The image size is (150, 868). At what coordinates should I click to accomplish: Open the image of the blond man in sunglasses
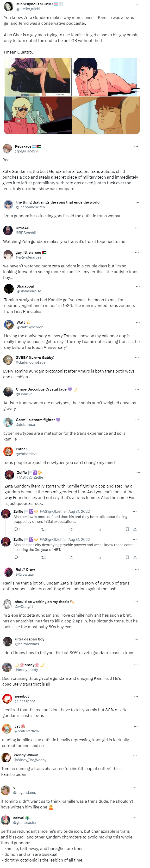(x=37, y=115)
